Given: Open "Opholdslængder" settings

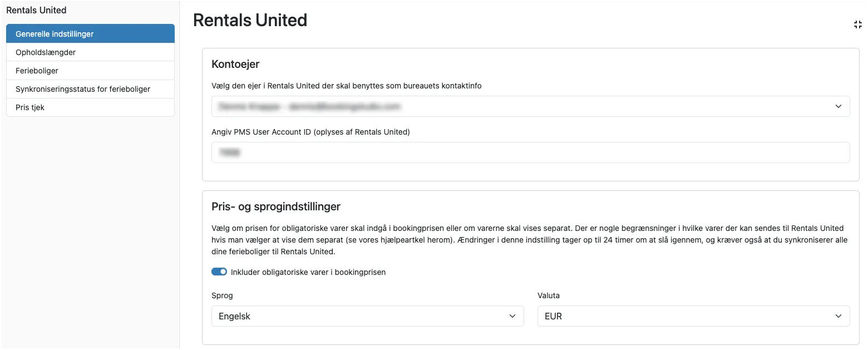Looking at the screenshot, I should tap(46, 52).
